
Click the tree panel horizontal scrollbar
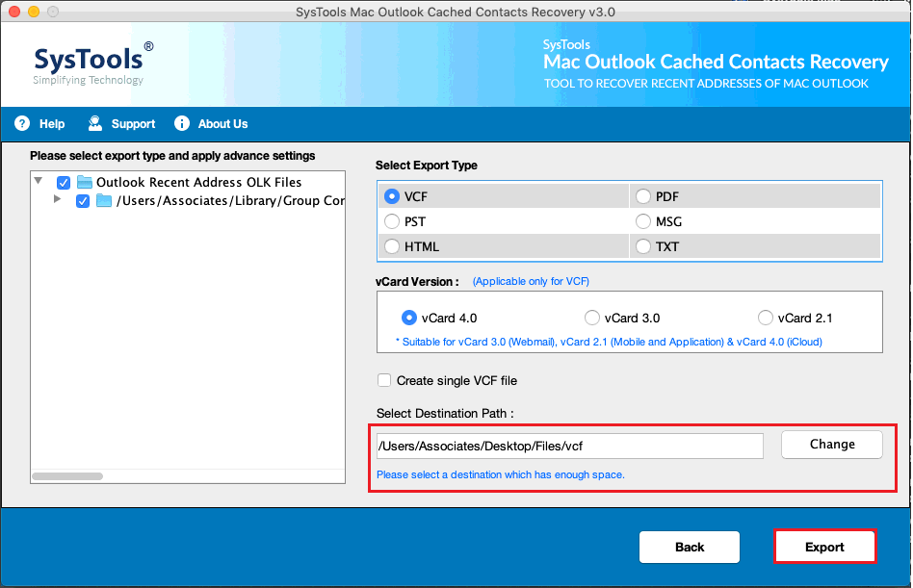point(67,476)
